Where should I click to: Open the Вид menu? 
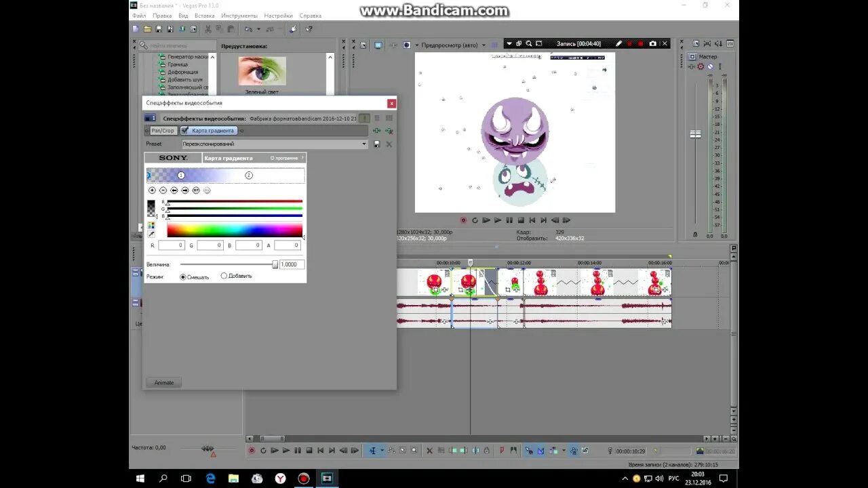pos(183,16)
